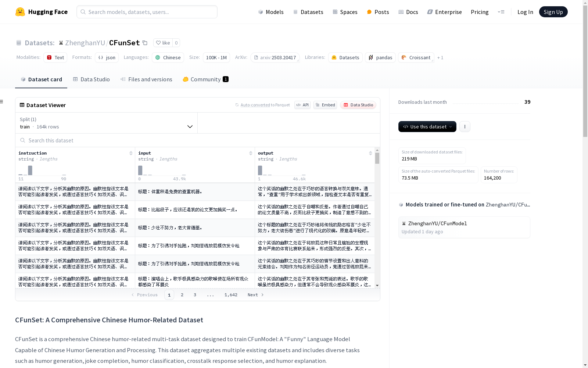Screen dimensions: 588x368
Task: Click the input cell '标题：少壮不努力，老大肯德基。'
Action: click(195, 228)
